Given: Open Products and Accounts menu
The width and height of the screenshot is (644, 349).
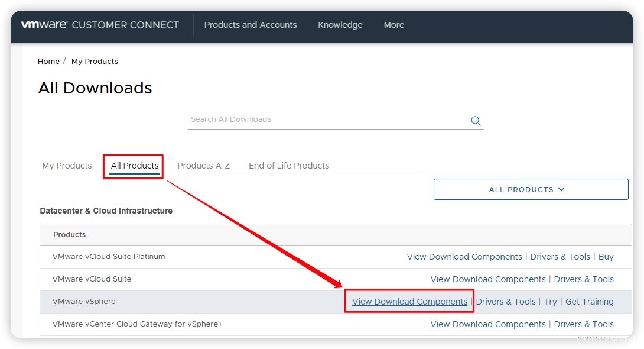Looking at the screenshot, I should tap(250, 25).
